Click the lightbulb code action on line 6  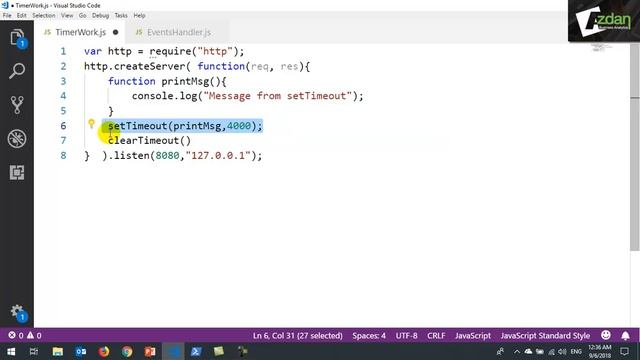(x=91, y=123)
